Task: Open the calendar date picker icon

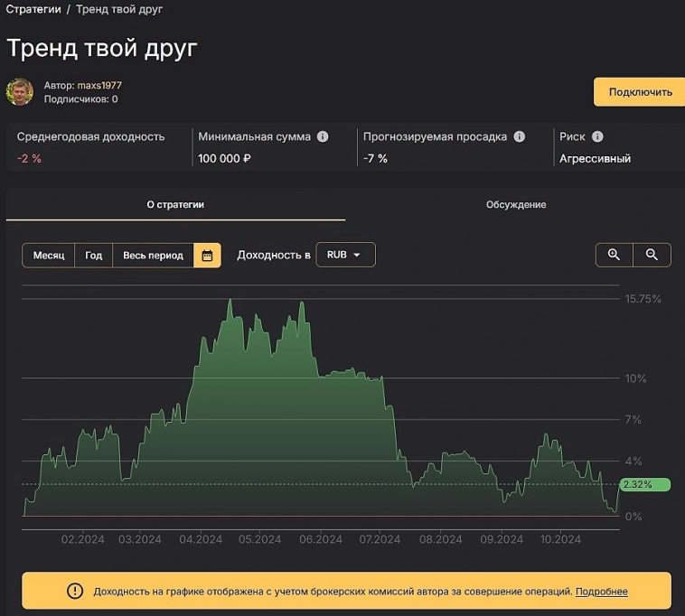Action: coord(207,256)
